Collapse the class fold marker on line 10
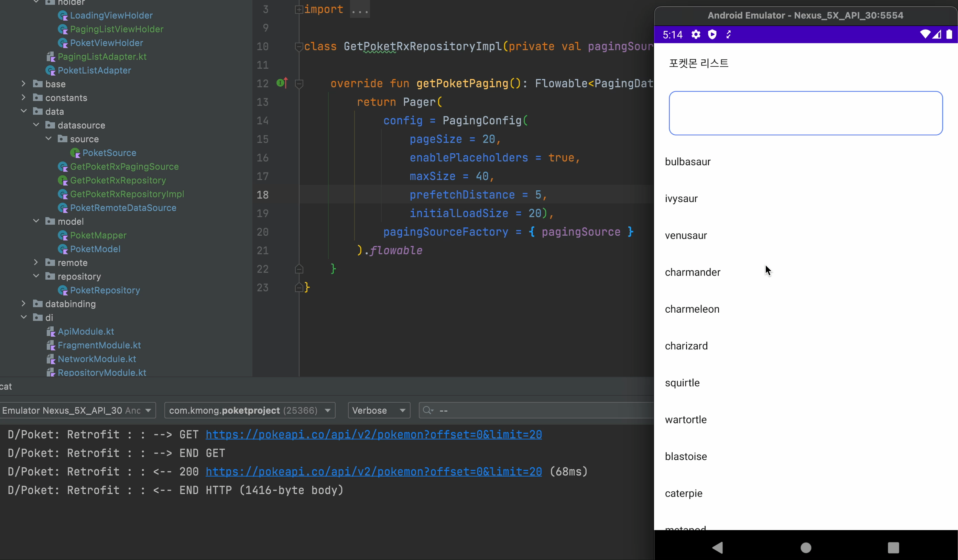This screenshot has width=958, height=560. click(x=299, y=47)
